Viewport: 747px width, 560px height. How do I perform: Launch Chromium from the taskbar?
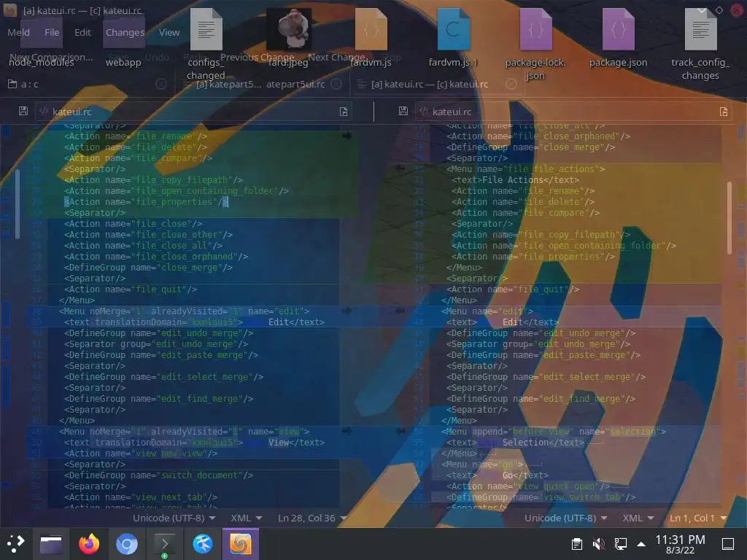[x=127, y=543]
